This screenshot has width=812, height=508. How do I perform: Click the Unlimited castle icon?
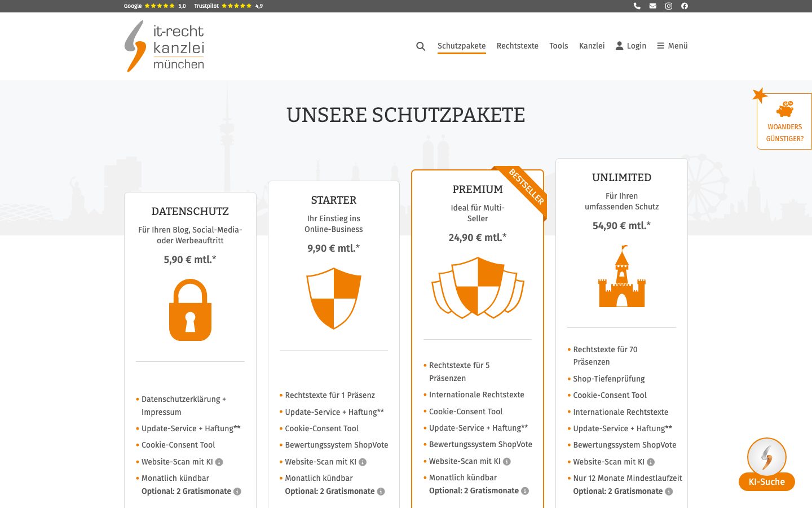coord(622,276)
